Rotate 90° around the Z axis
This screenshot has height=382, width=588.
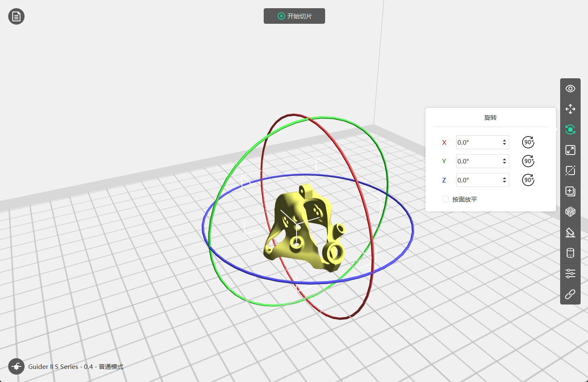528,180
